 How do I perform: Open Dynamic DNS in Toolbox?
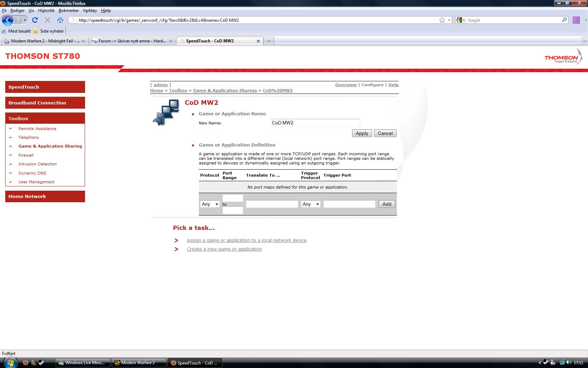click(32, 173)
